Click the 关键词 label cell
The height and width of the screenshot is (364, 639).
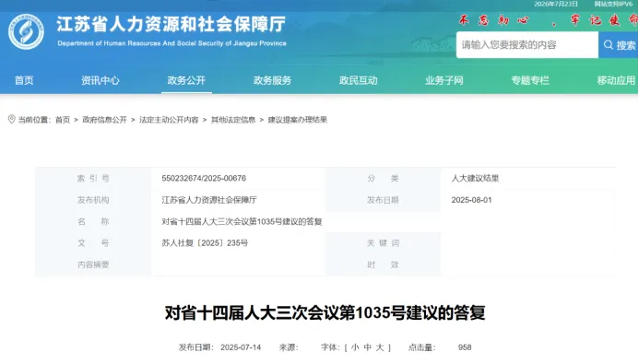point(383,243)
